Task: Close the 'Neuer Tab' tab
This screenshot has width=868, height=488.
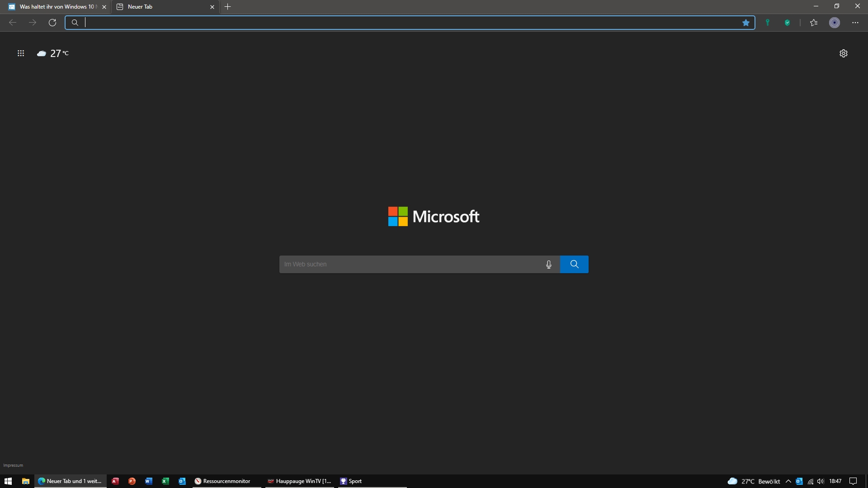Action: [212, 7]
